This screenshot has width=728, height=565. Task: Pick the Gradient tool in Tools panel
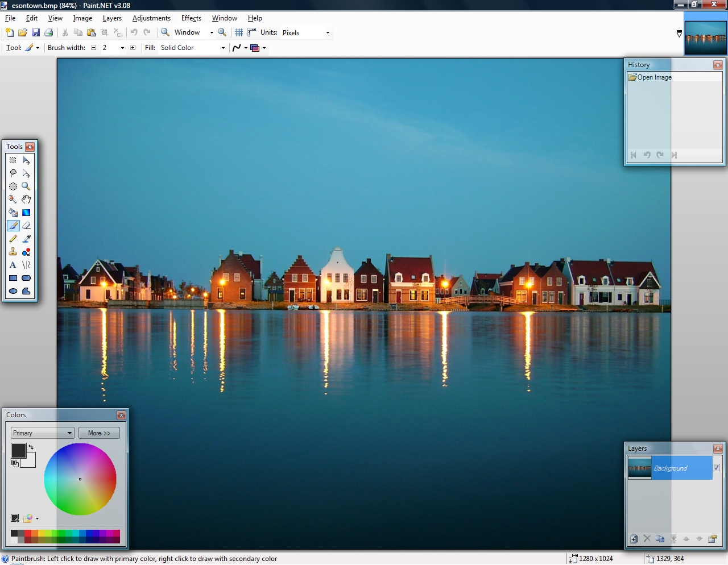point(26,213)
